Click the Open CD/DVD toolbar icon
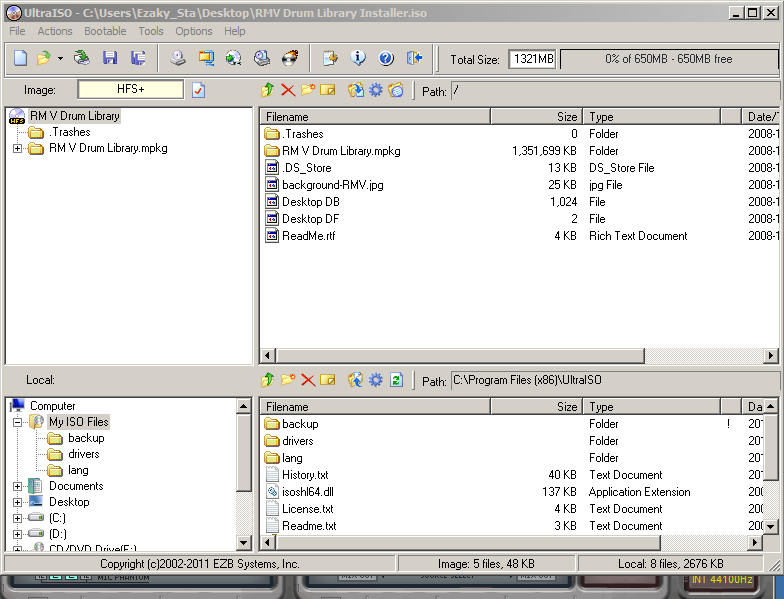Image resolution: width=784 pixels, height=599 pixels. point(82,58)
